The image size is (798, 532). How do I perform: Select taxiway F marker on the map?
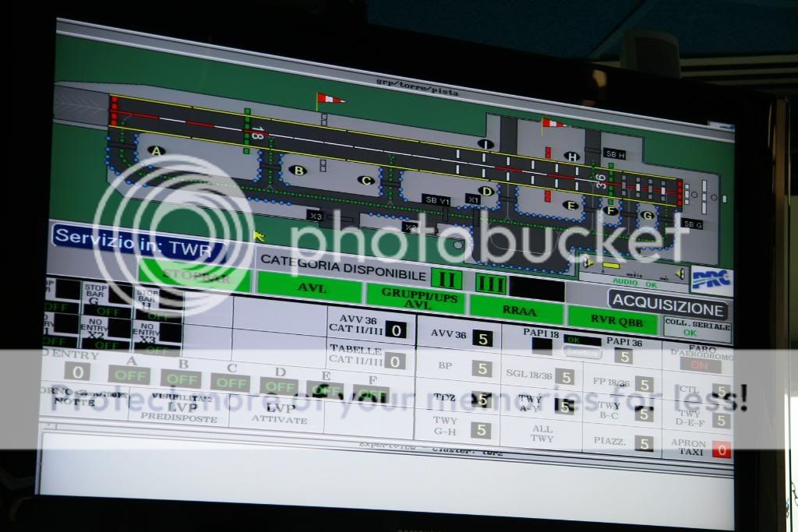[x=611, y=210]
